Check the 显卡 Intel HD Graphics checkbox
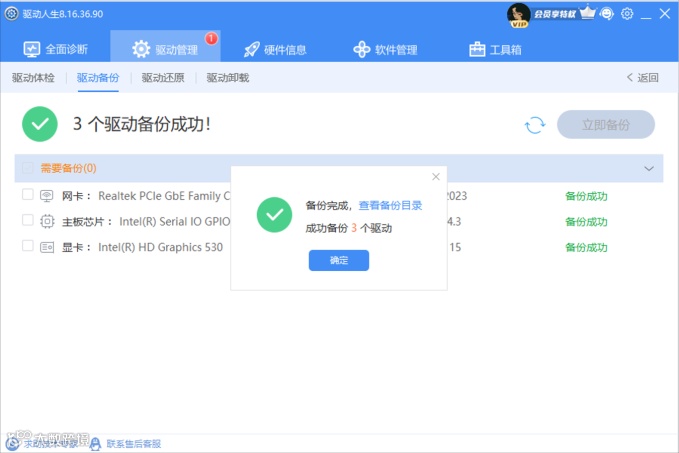Image resolution: width=679 pixels, height=453 pixels. coord(27,246)
